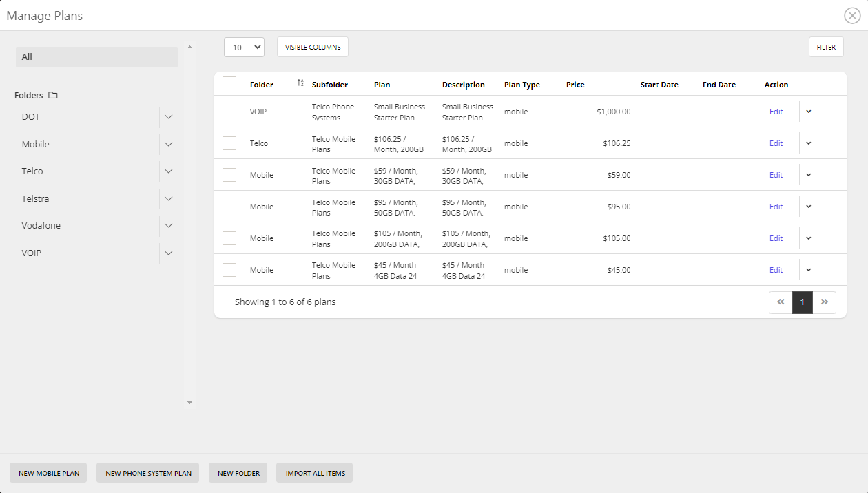Screen dimensions: 868x493
Task: Click the Filter button
Action: (826, 48)
